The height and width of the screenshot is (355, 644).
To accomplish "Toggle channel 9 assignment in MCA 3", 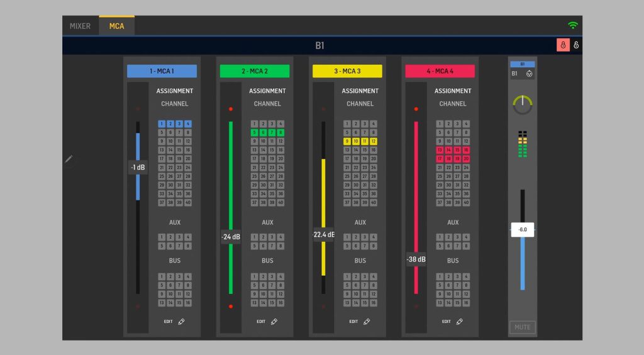I will click(347, 141).
